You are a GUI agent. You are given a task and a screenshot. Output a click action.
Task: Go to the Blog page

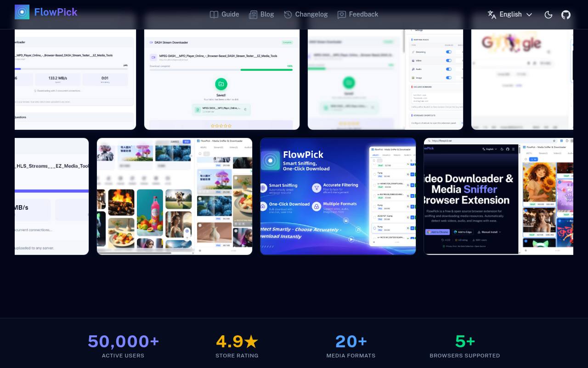[x=261, y=14]
